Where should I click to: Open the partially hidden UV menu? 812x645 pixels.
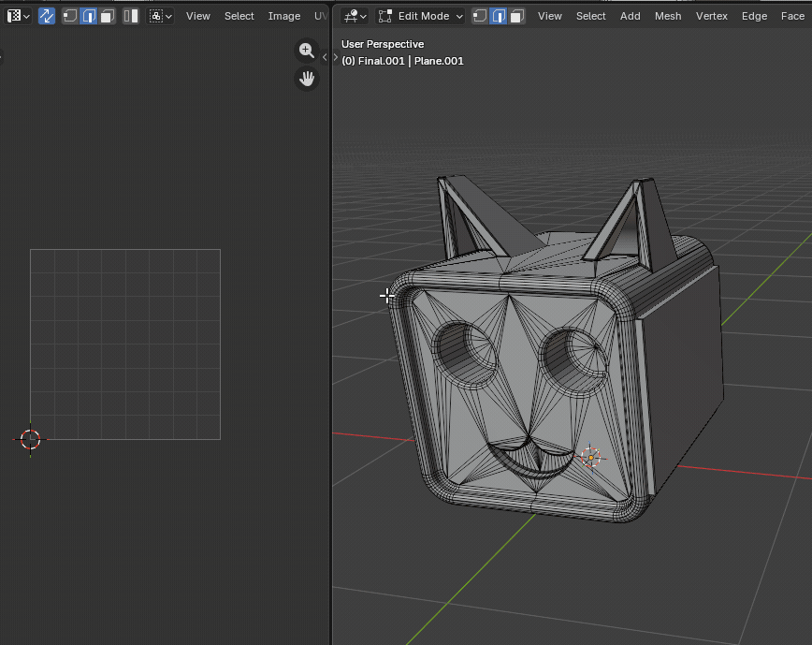coord(321,16)
